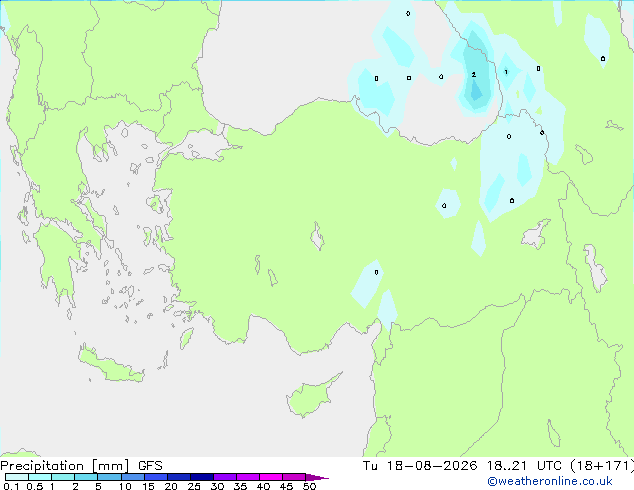Screen dimensions: 634x490
Task: Select the 'GFS' model label
Action: click(150, 466)
